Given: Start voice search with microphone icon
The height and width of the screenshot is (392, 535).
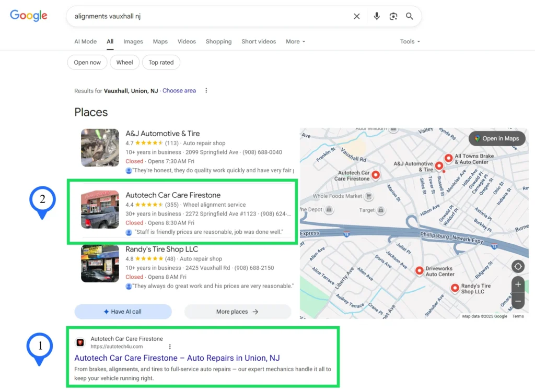Looking at the screenshot, I should pos(377,16).
